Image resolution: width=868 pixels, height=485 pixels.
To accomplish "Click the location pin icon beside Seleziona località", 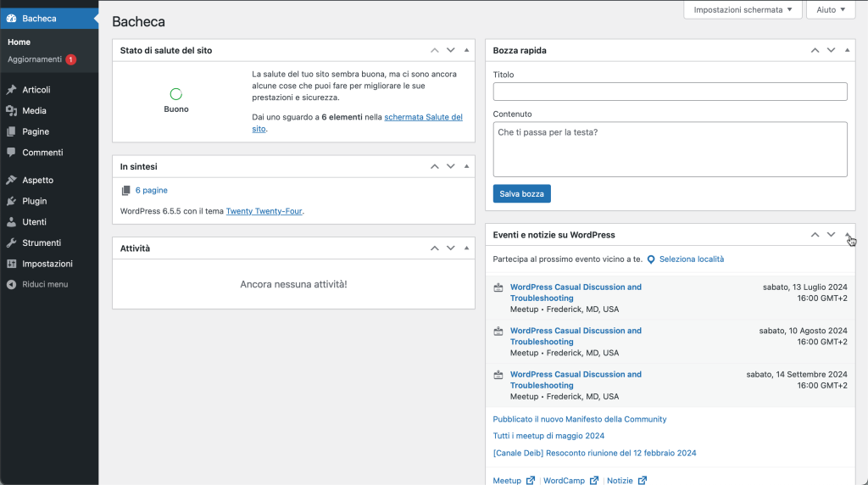I will pos(651,259).
